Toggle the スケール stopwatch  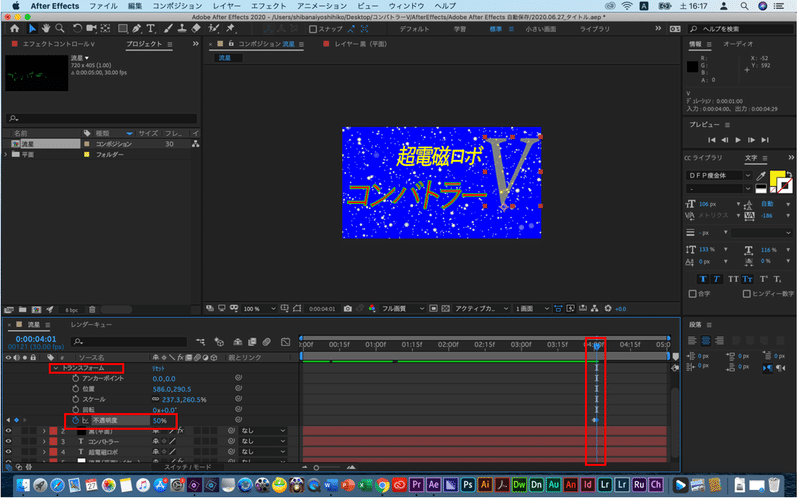pos(76,400)
